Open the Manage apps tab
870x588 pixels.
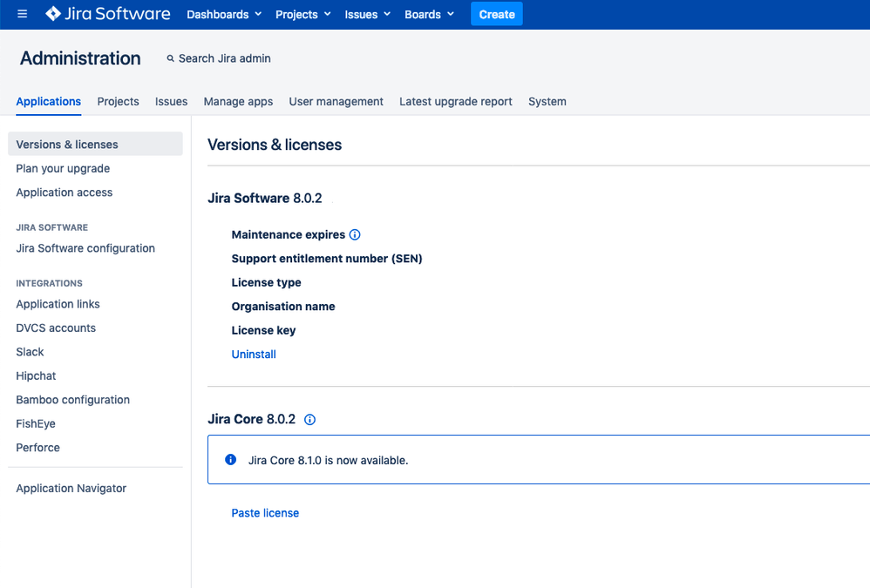pos(238,101)
